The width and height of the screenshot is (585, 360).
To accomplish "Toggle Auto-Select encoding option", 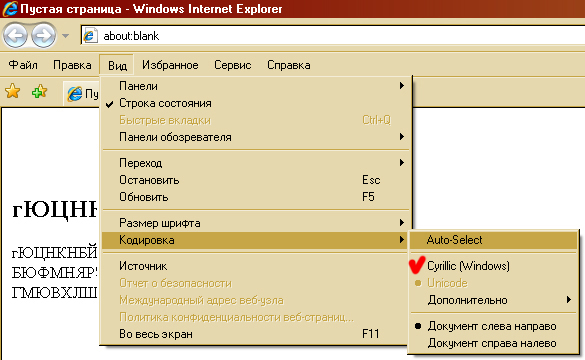I will [x=493, y=240].
